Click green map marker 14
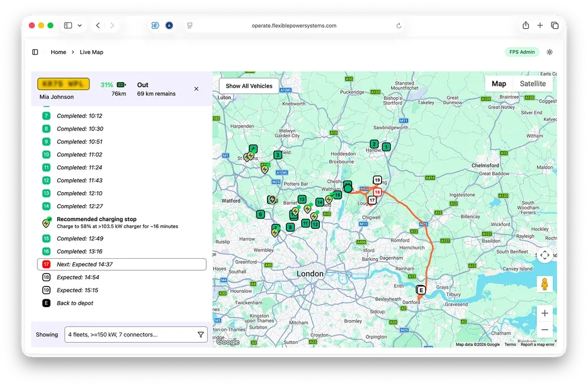 click(x=319, y=202)
